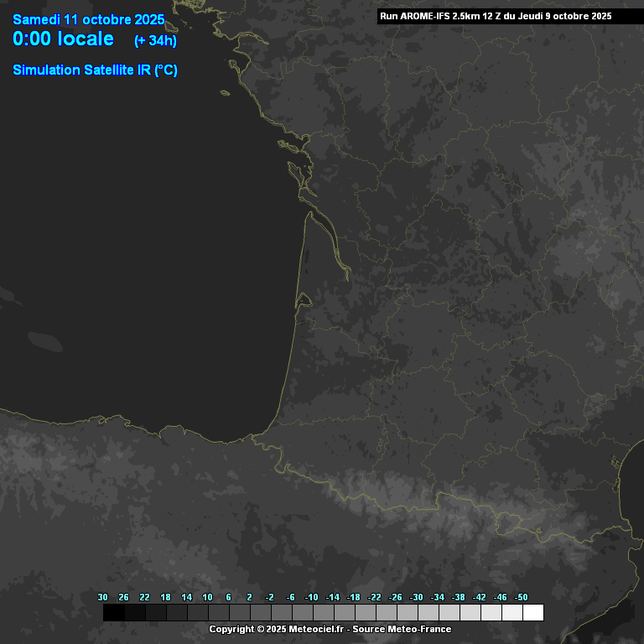Click the Arcachon basin inlet on coast
This screenshot has width=644, height=644.
(304, 299)
